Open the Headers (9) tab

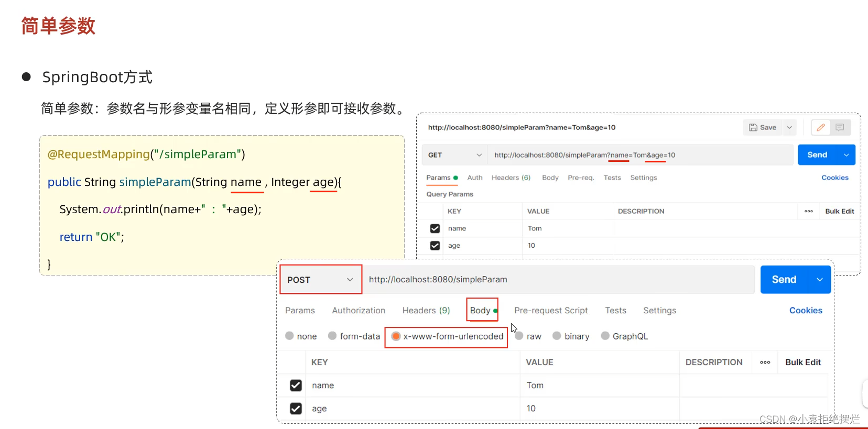(426, 310)
